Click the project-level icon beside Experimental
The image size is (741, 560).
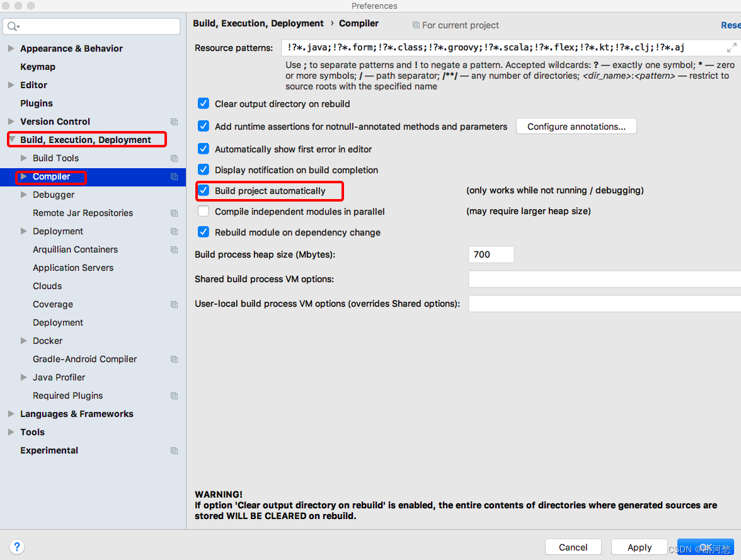point(174,450)
